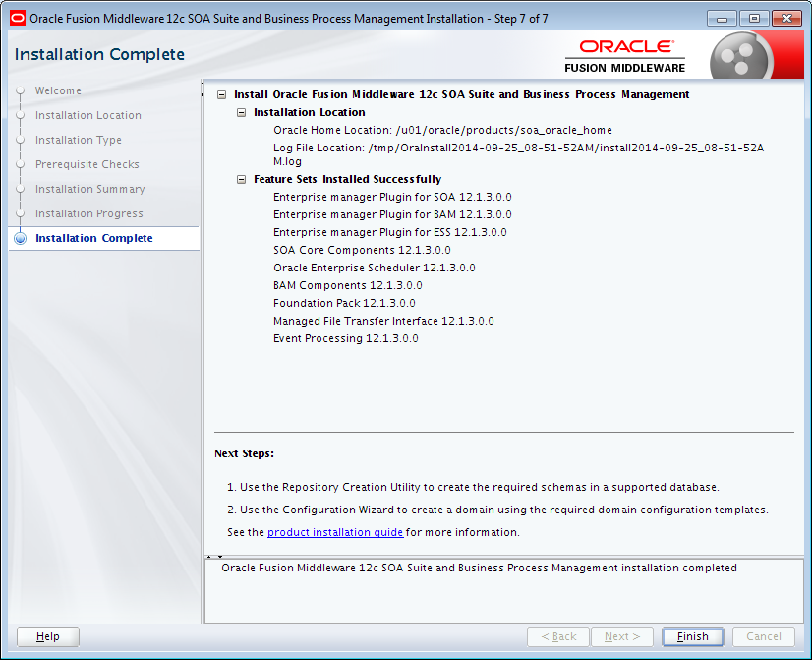Click the Prerequisite Checks step indicator

20,164
